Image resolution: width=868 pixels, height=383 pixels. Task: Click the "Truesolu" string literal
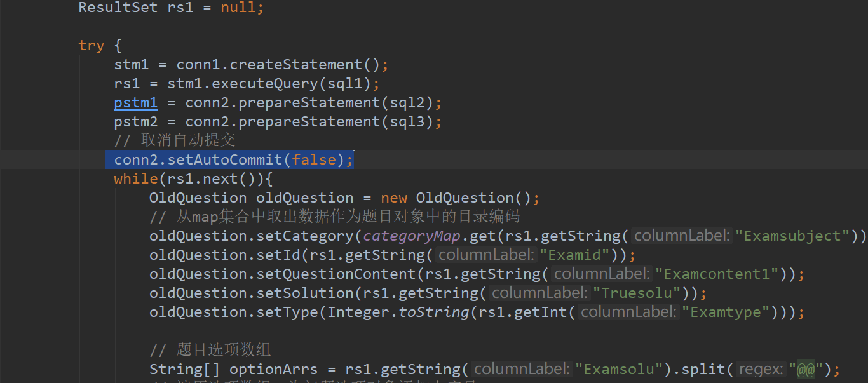tap(636, 293)
